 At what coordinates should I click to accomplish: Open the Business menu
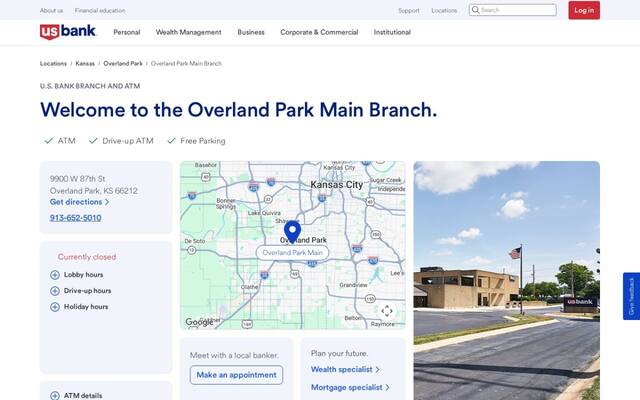point(251,32)
